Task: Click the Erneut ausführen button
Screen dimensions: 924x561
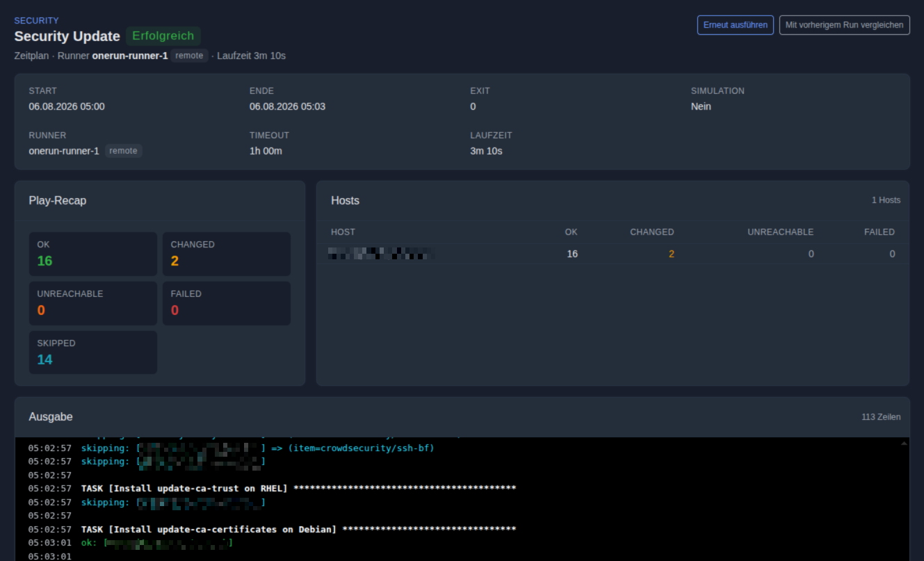Action: pyautogui.click(x=735, y=25)
